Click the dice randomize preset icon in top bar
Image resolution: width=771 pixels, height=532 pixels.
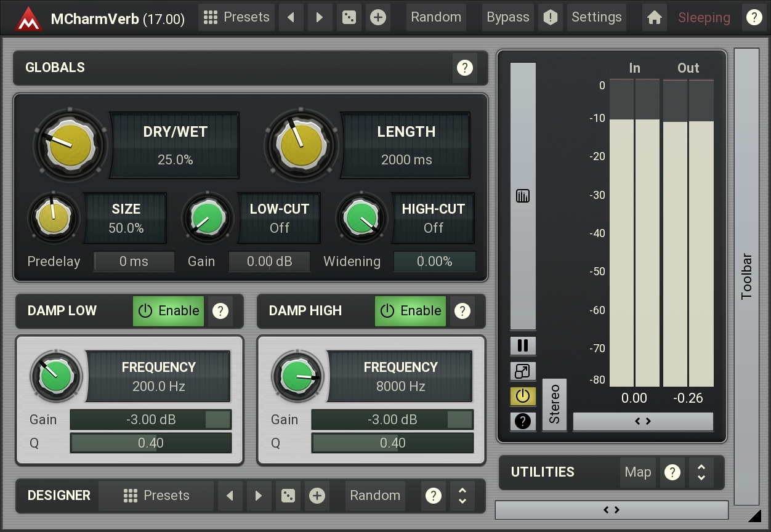pos(349,18)
